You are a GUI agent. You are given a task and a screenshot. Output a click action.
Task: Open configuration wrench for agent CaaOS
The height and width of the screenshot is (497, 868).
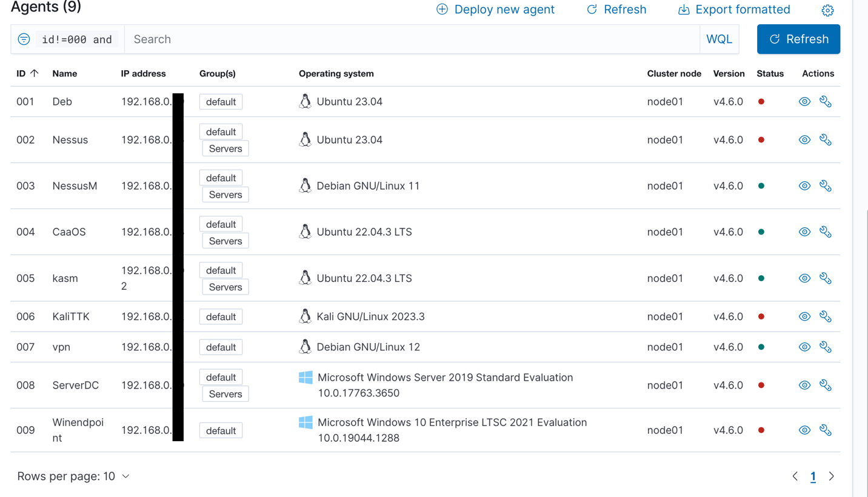coord(826,232)
